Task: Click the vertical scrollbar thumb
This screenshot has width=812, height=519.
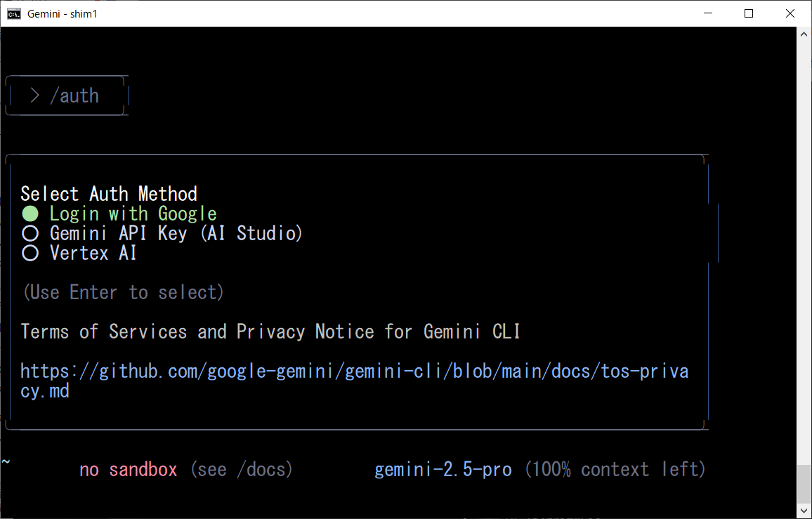Action: tap(804, 484)
